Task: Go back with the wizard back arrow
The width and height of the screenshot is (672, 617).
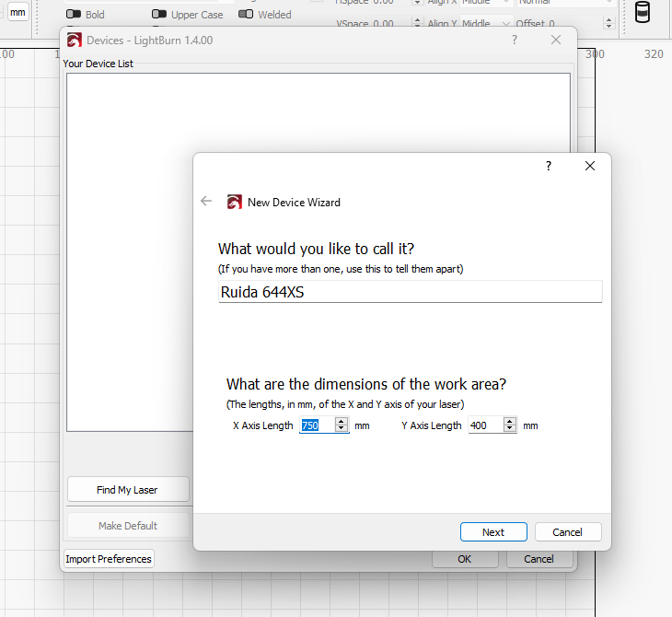Action: [206, 201]
